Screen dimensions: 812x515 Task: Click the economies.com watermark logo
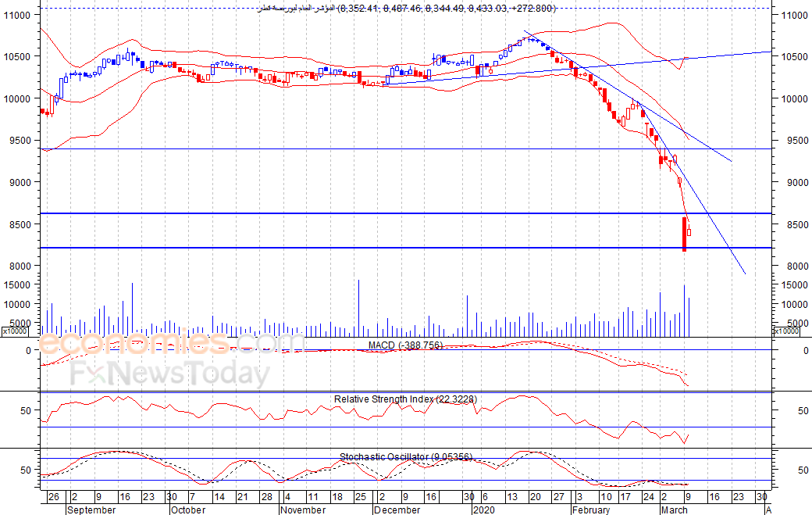coord(171,343)
